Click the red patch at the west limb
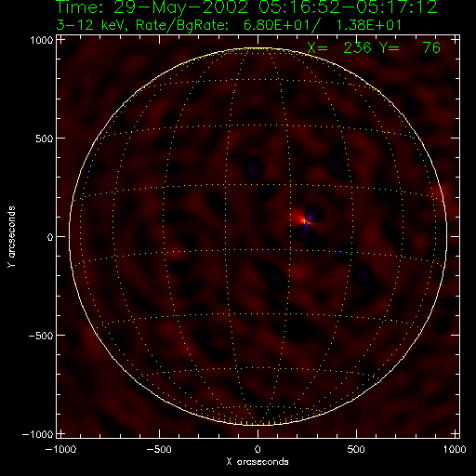This screenshot has width=476, height=476. click(440, 194)
